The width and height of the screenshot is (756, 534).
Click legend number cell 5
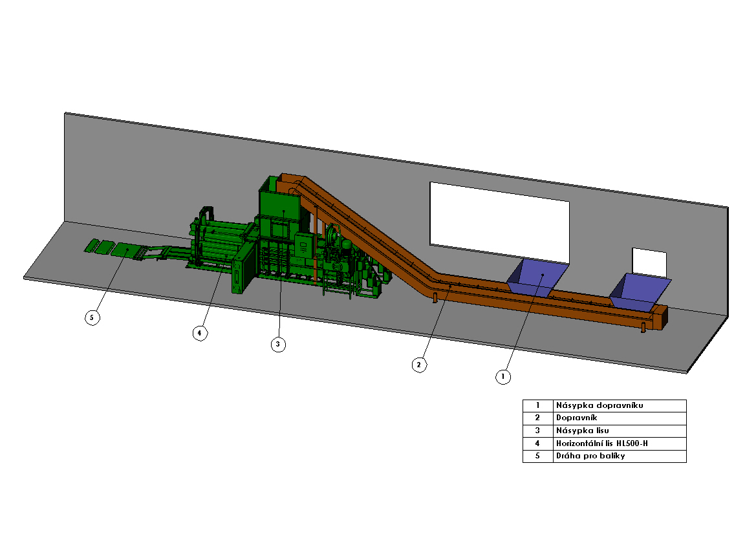pyautogui.click(x=537, y=456)
